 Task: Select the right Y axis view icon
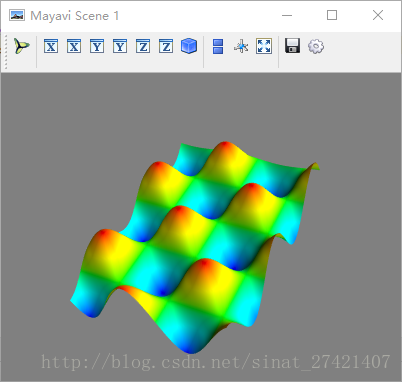click(x=120, y=46)
